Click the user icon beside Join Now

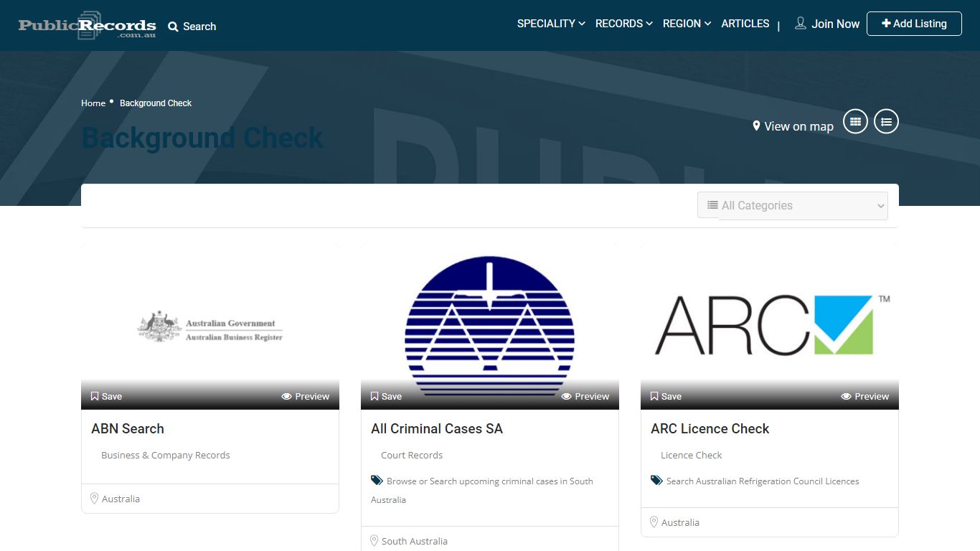(801, 23)
